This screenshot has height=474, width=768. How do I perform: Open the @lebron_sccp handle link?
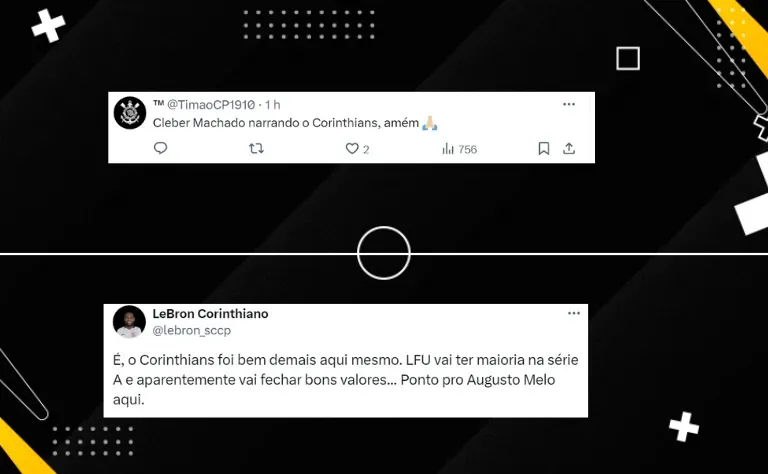coord(192,331)
